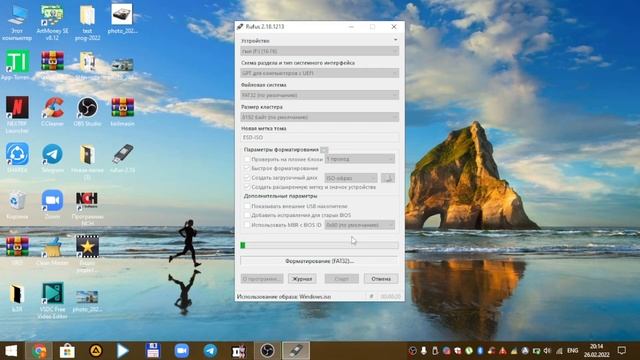This screenshot has height=360, width=640.
Task: Cancel formatting with the Отмена button
Action: (x=381, y=279)
